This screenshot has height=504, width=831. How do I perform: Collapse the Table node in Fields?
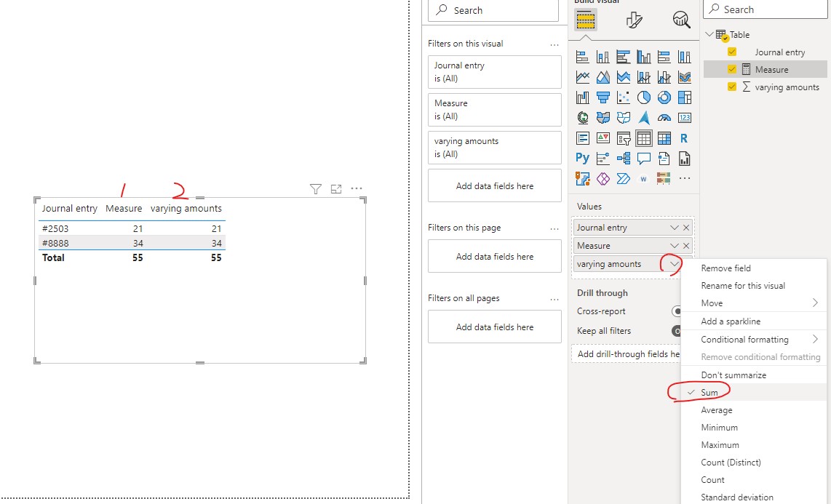pyautogui.click(x=709, y=34)
